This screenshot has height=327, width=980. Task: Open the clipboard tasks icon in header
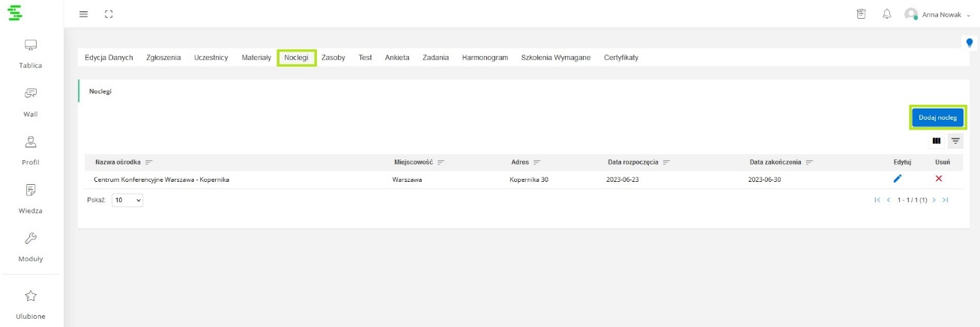tap(862, 14)
